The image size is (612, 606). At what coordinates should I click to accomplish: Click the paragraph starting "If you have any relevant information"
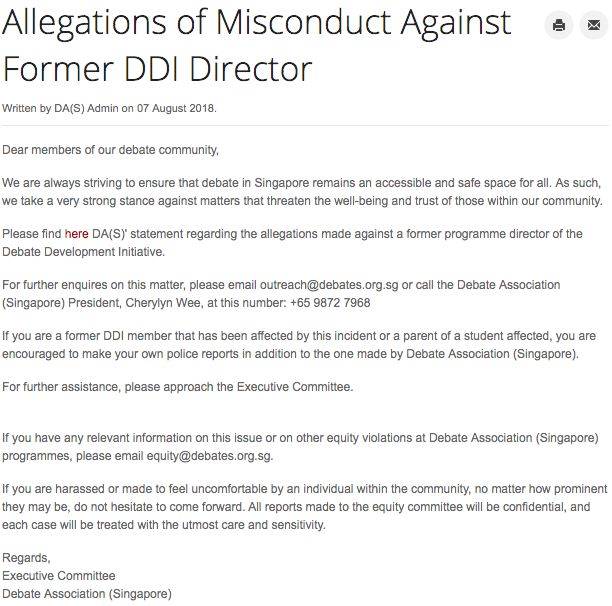(x=300, y=447)
